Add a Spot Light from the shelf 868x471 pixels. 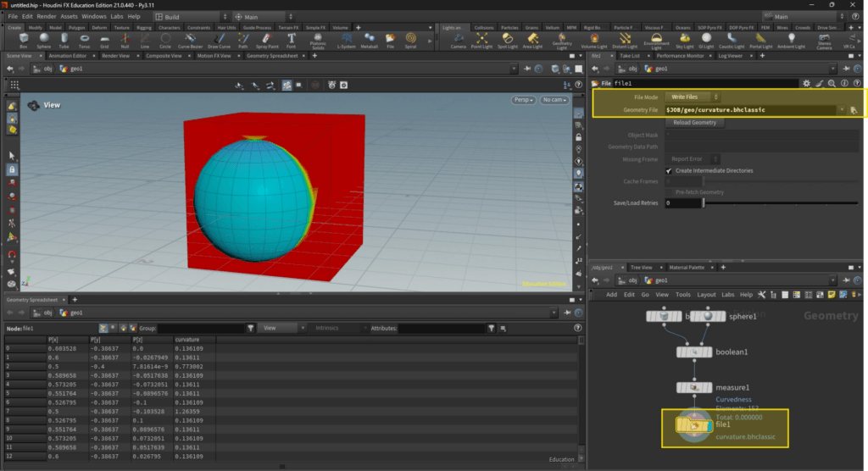[507, 41]
